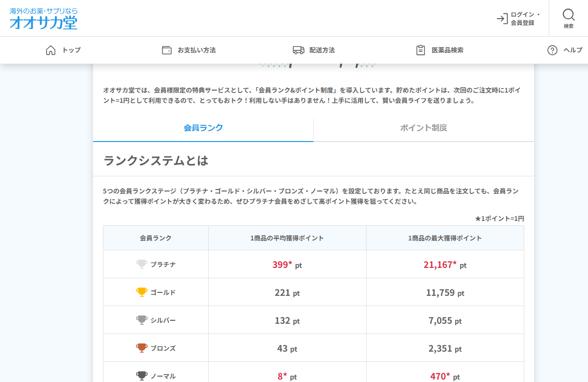Click the 21,167* pt value
The height and width of the screenshot is (382, 588).
(445, 265)
